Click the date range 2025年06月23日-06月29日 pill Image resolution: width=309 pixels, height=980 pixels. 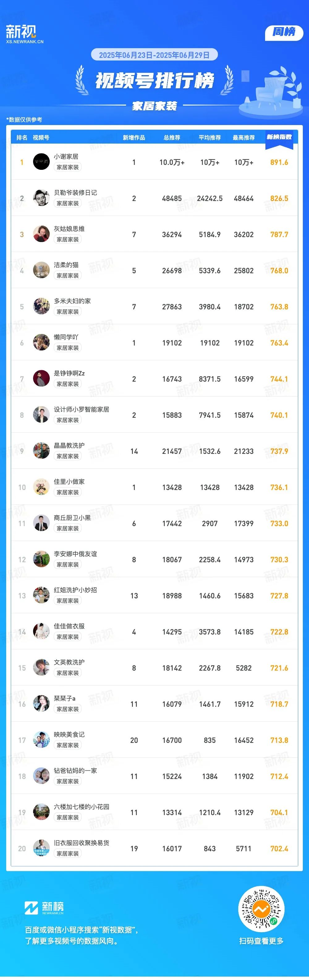coord(154,55)
